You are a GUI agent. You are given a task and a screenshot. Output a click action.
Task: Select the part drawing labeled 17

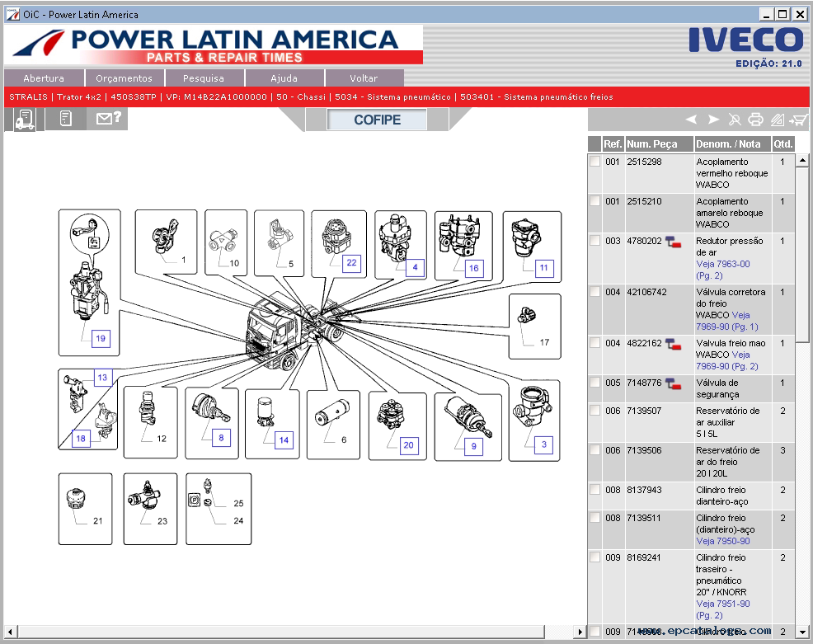tap(534, 327)
